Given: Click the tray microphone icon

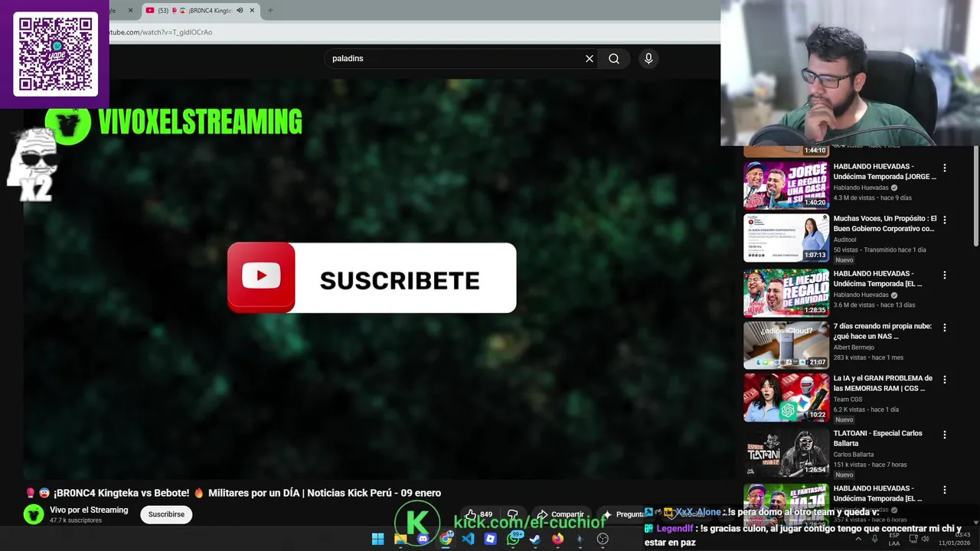Looking at the screenshot, I should coord(874,539).
